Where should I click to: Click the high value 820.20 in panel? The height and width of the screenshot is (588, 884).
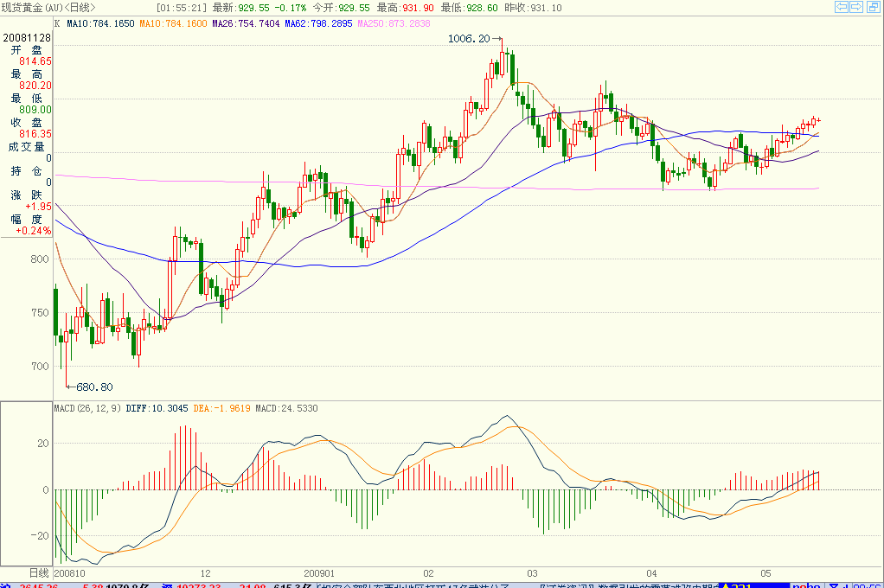[x=35, y=86]
